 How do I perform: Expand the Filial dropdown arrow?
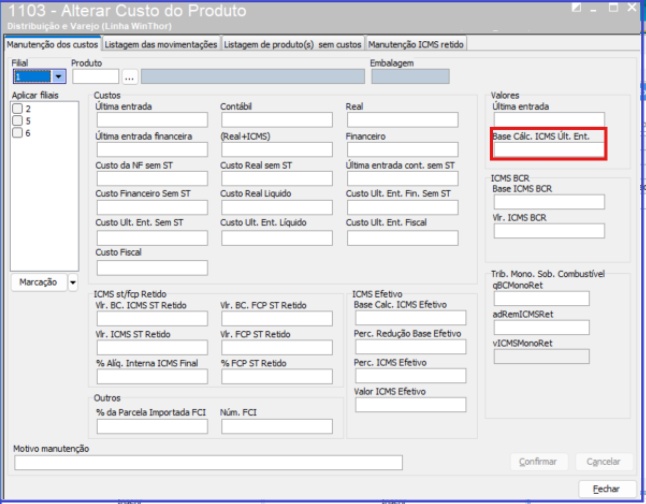[x=59, y=77]
